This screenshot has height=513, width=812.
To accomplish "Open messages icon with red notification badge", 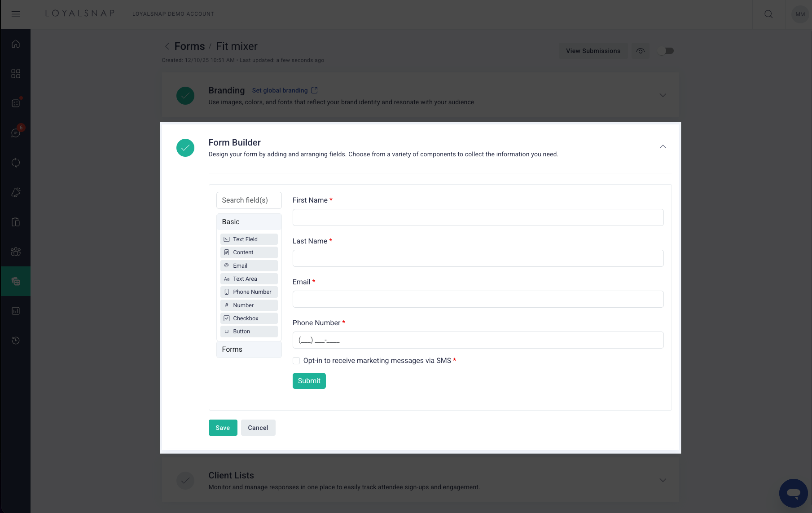I will point(16,132).
